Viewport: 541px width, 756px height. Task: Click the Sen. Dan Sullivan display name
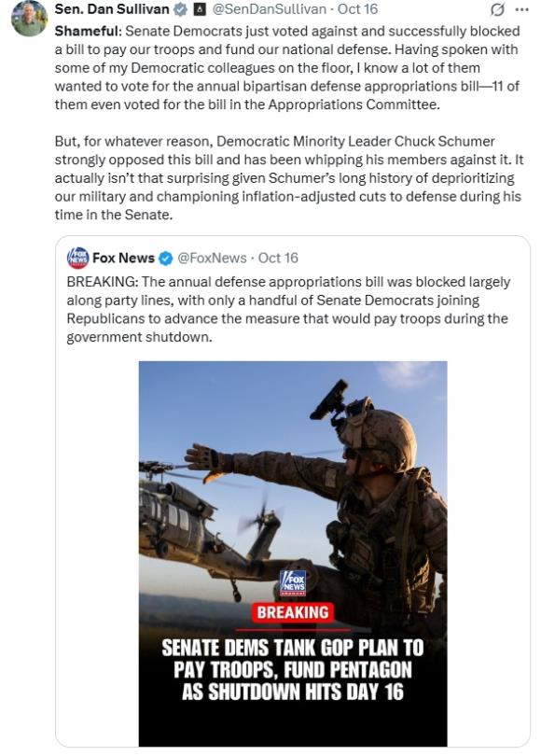(112, 9)
